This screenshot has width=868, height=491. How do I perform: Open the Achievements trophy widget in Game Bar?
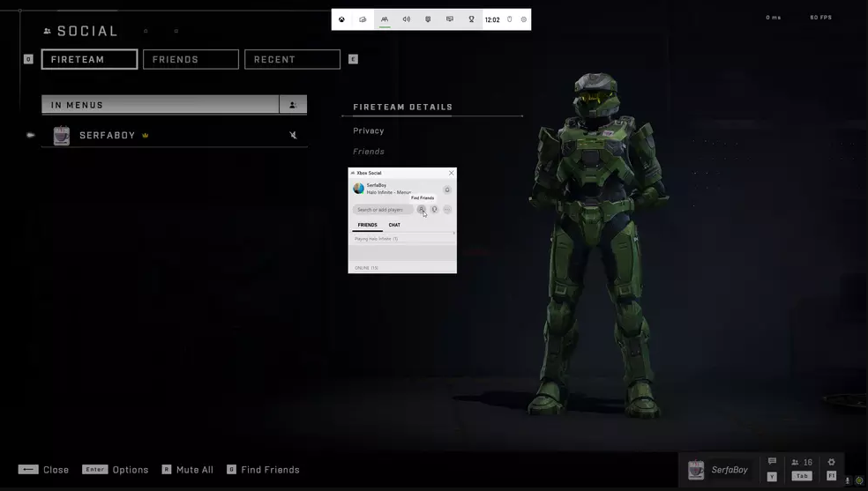coord(472,19)
